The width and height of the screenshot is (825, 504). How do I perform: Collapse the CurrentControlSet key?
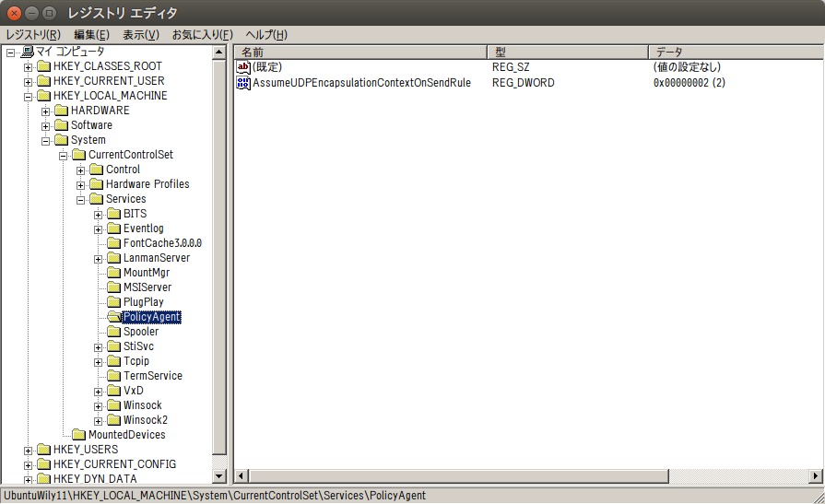63,156
